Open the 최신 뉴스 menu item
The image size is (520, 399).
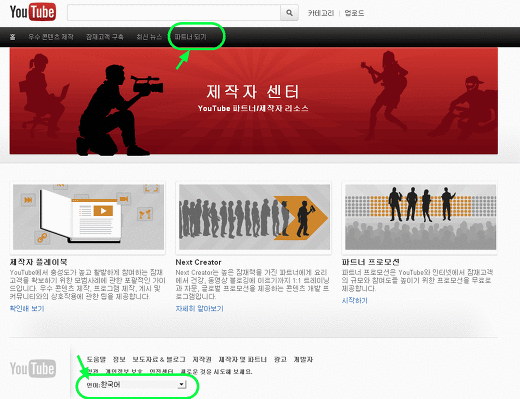149,37
